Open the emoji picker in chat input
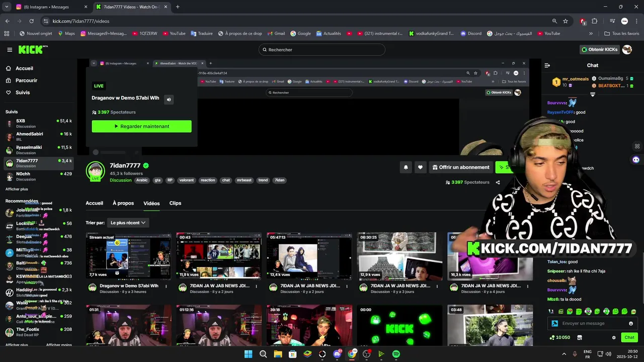This screenshot has height=362, width=644. point(631,323)
